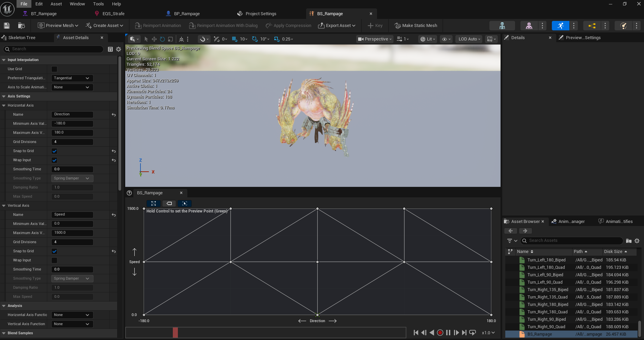Uncheck Horizontal Axis Wrap Input
The width and height of the screenshot is (644, 340).
point(54,160)
